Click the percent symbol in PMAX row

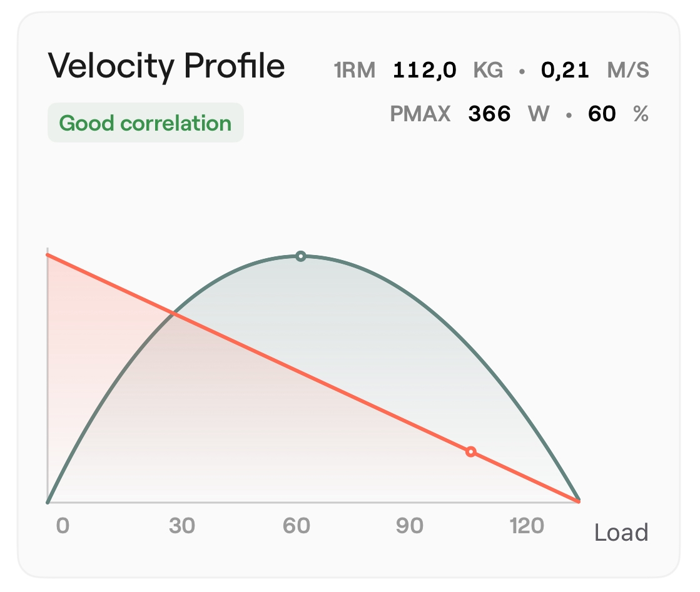[641, 114]
